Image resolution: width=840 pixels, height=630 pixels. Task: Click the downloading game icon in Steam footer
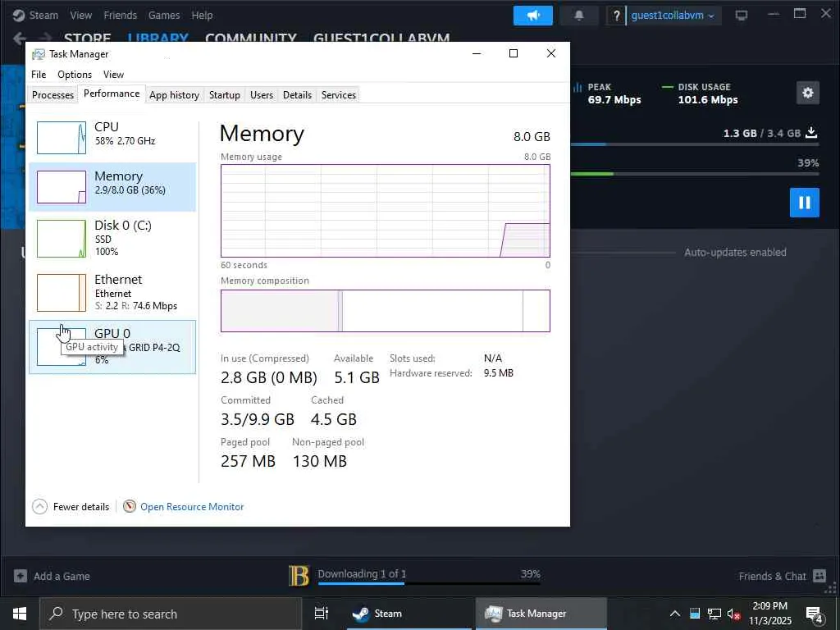coord(299,576)
